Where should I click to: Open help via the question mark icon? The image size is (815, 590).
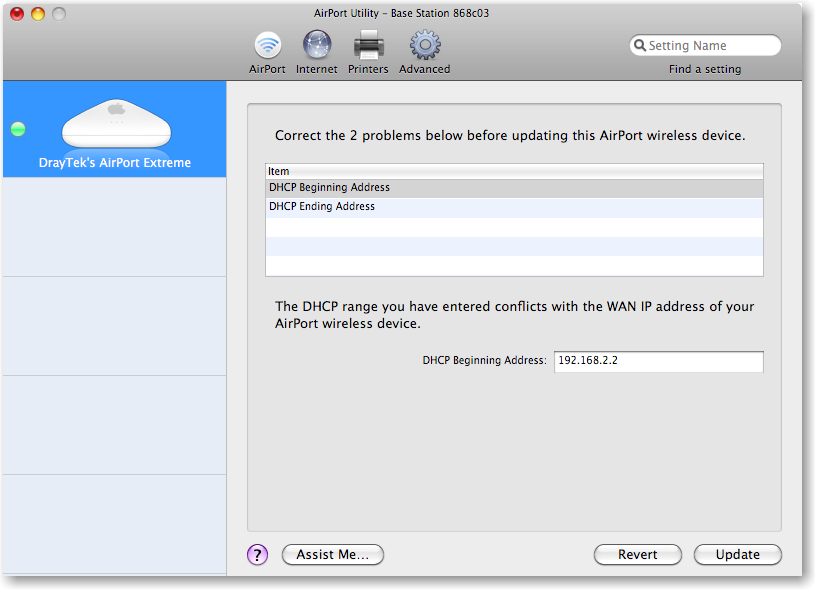click(x=257, y=554)
